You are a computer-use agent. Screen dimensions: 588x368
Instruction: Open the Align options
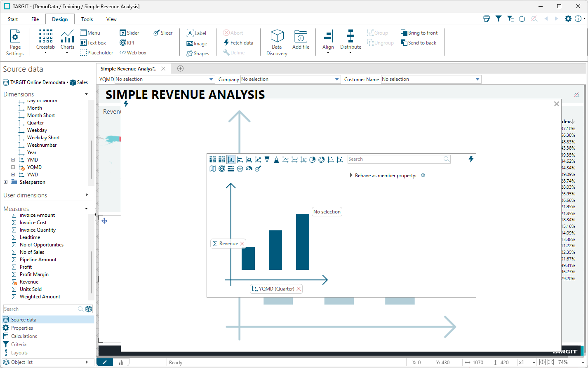[328, 42]
